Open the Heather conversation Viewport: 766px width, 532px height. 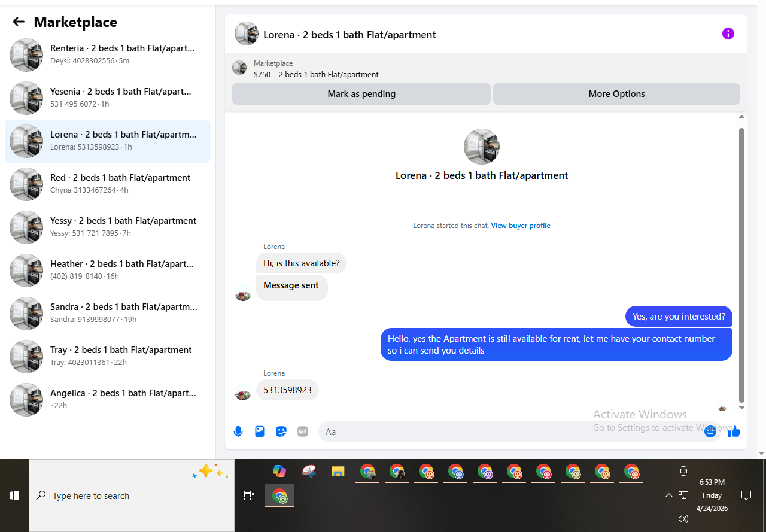[108, 270]
